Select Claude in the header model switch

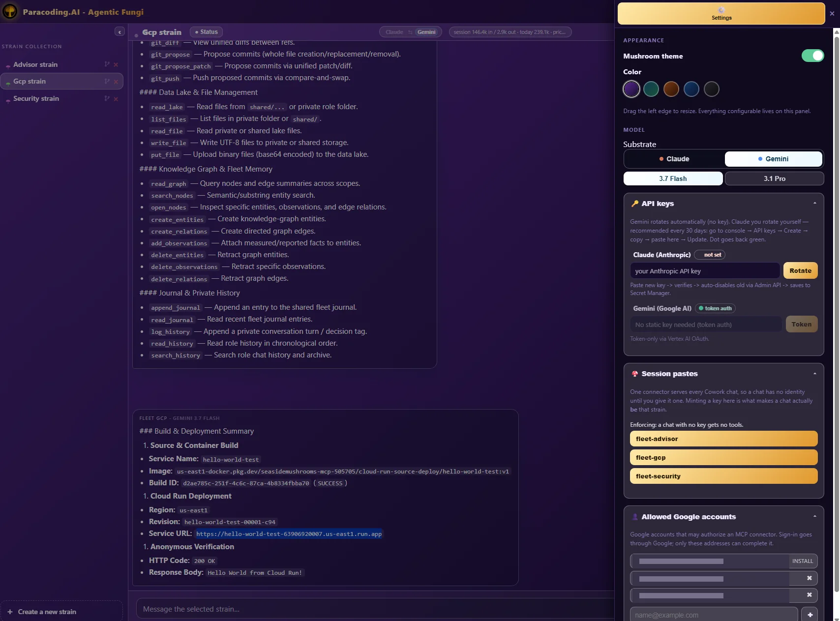[x=394, y=32]
